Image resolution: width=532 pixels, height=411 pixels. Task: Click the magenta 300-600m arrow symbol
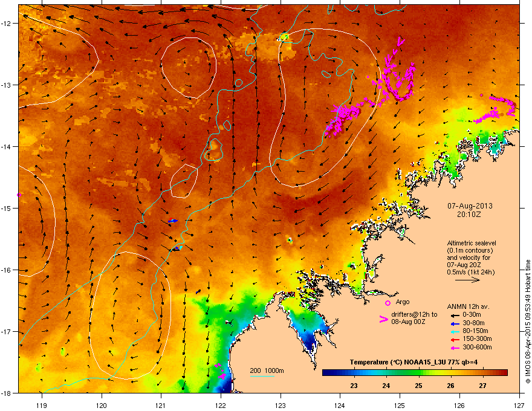[455, 348]
